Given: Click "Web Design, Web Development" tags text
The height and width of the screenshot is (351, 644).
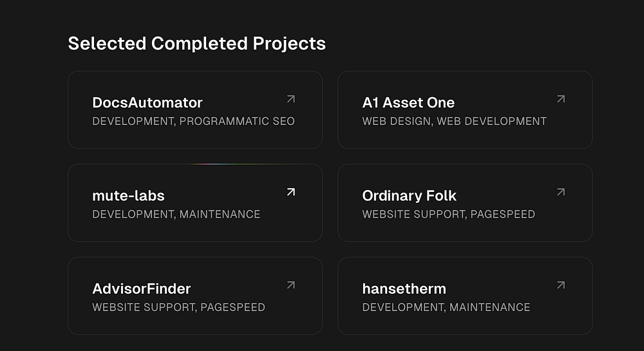Looking at the screenshot, I should (455, 121).
